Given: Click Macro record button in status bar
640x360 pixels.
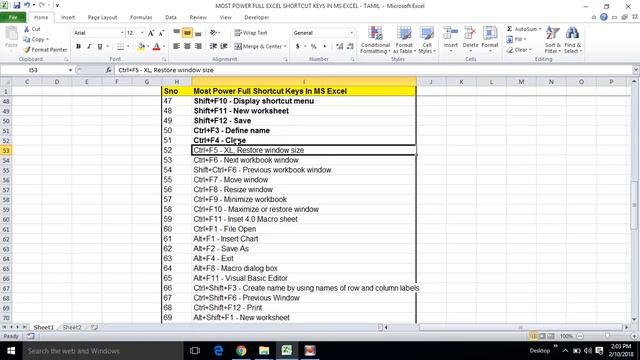Looking at the screenshot, I should pyautogui.click(x=31, y=336).
